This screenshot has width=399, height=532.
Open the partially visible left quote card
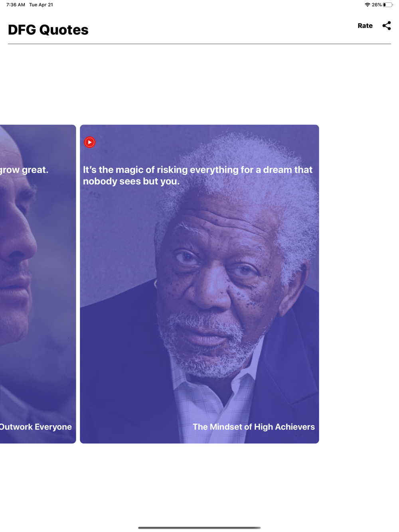pyautogui.click(x=38, y=284)
